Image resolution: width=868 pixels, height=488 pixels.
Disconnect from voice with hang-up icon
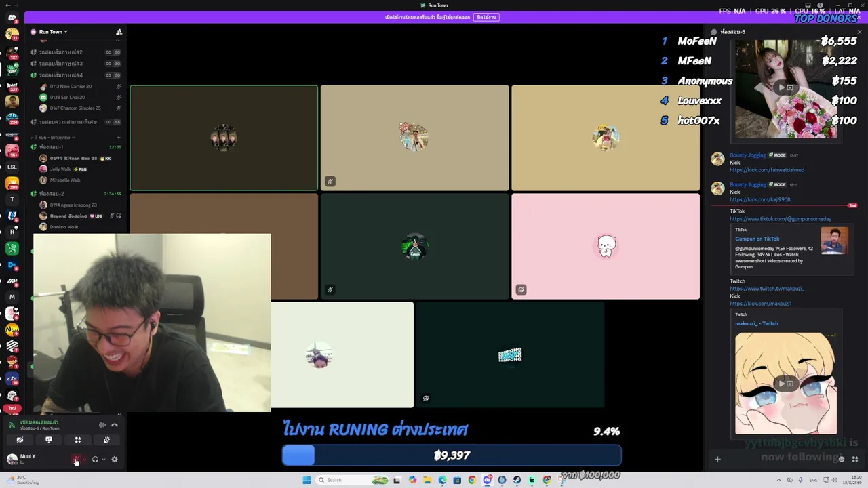point(115,425)
